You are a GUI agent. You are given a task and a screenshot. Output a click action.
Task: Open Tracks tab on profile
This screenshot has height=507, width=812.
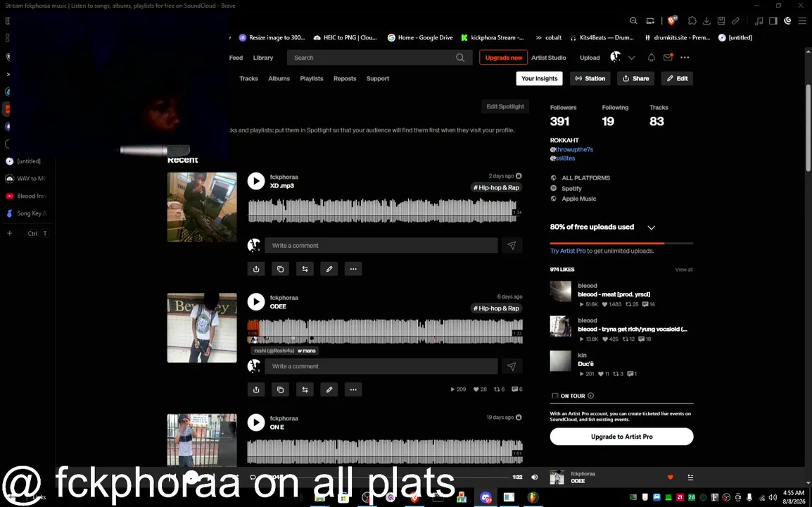(x=248, y=79)
